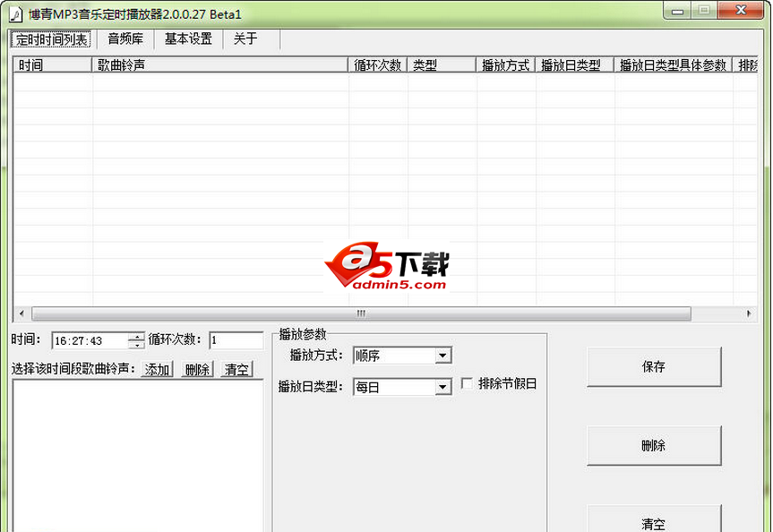
Task: Click the 循环次数 column header
Action: 378,65
